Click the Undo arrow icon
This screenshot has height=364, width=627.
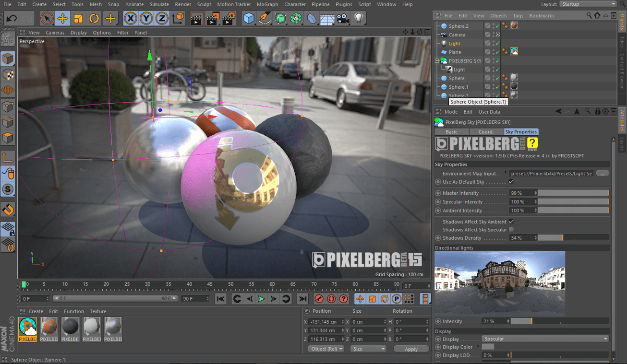(x=12, y=19)
